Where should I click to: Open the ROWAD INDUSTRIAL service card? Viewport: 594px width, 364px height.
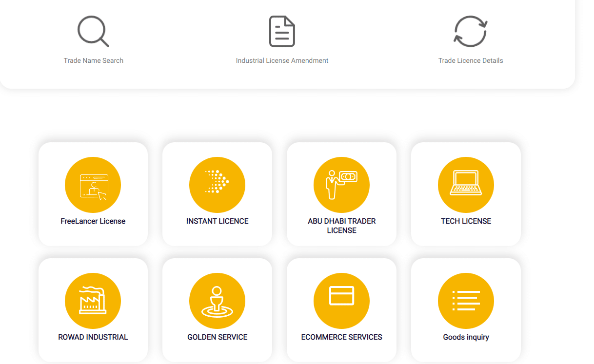coord(93,310)
